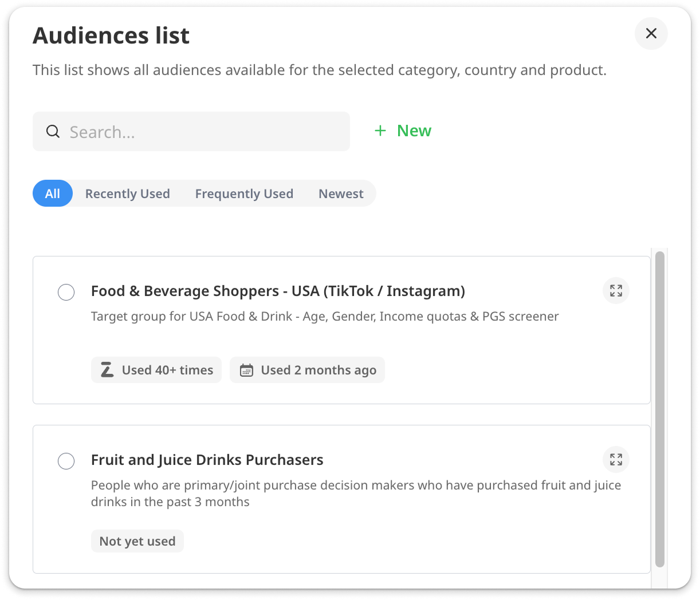Click the calendar icon for last used

pos(246,370)
